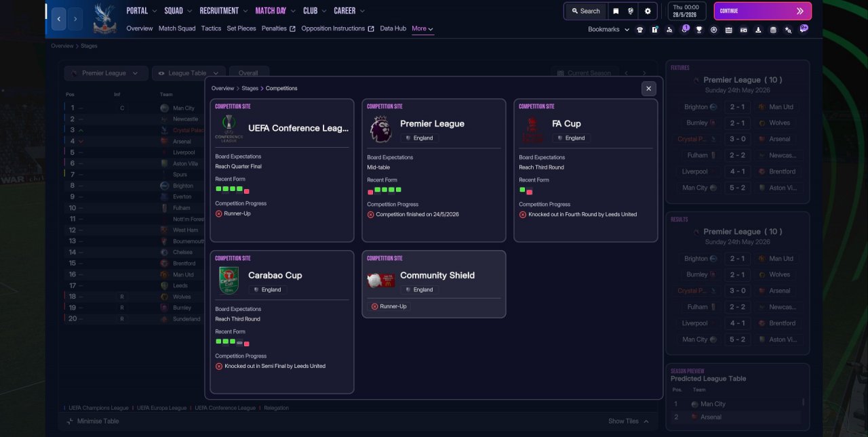Screen dimensions: 868x437
Task: Click the Predicted League Table scrollbar
Action: [804, 402]
